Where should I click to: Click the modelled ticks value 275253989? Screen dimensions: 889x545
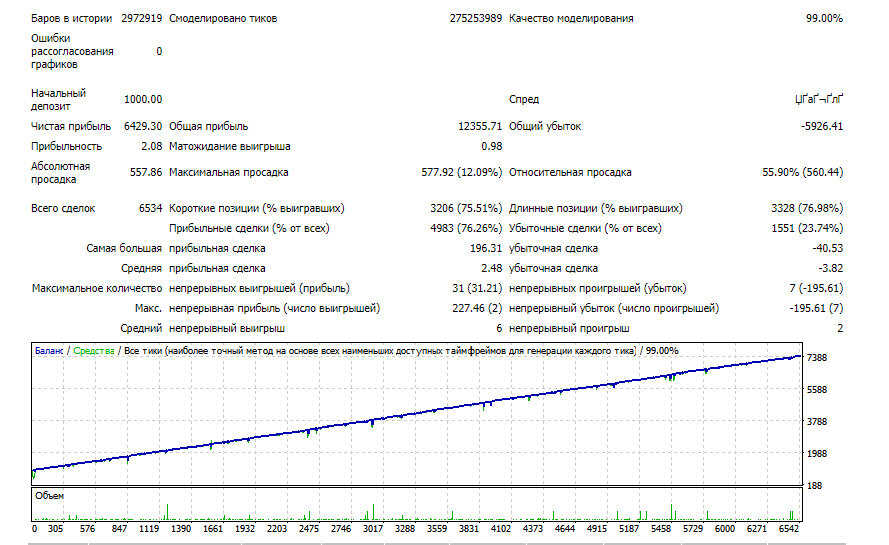(476, 18)
